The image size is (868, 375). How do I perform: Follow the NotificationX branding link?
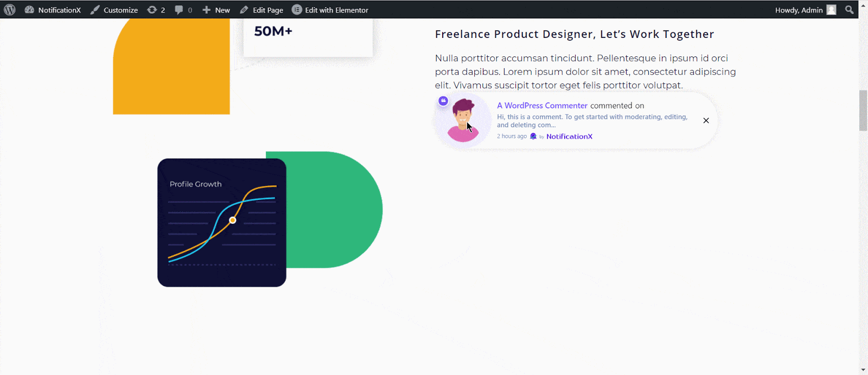coord(569,137)
